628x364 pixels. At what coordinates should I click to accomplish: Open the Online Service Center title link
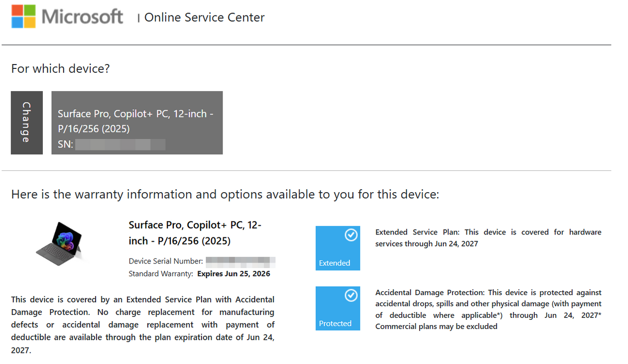(x=204, y=17)
